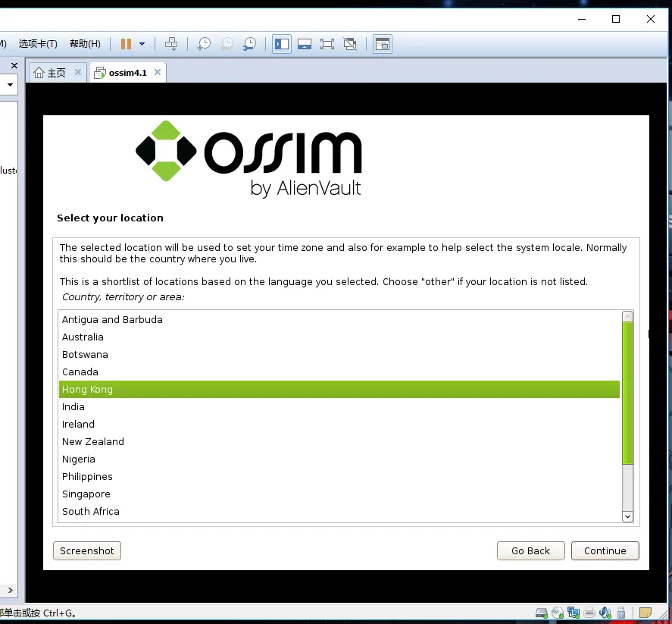Open the power options dropdown arrow beside pause
This screenshot has width=672, height=624.
pos(142,44)
